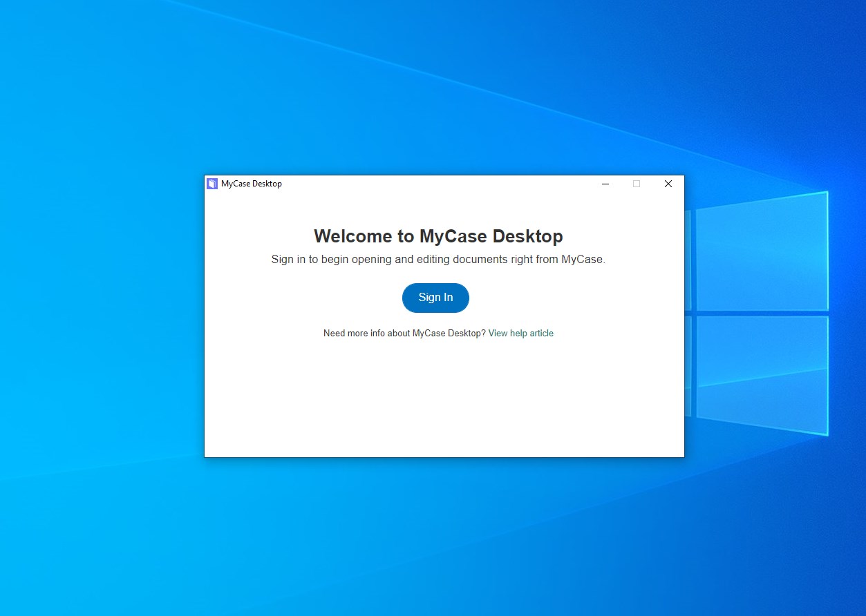This screenshot has width=866, height=616.
Task: Click the MyCase Desktop title text
Action: coord(250,184)
